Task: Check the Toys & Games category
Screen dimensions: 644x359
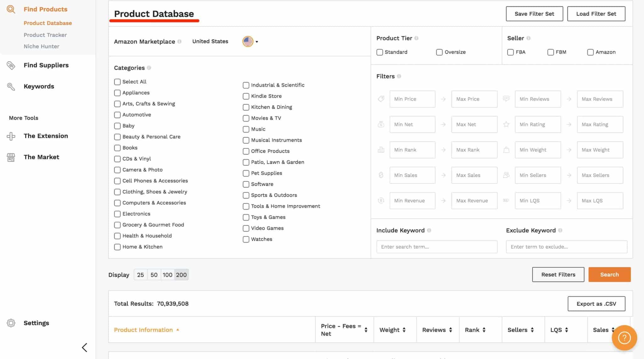Action: coord(246,217)
